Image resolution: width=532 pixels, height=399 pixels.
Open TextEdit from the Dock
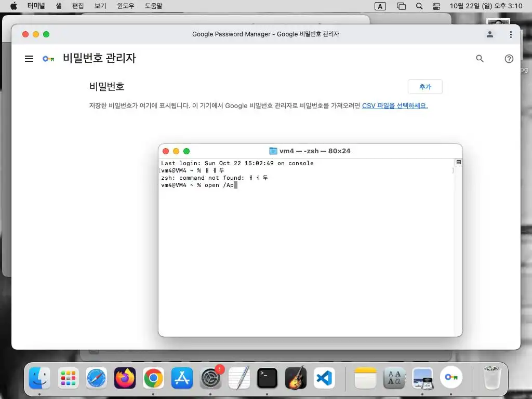click(x=239, y=378)
